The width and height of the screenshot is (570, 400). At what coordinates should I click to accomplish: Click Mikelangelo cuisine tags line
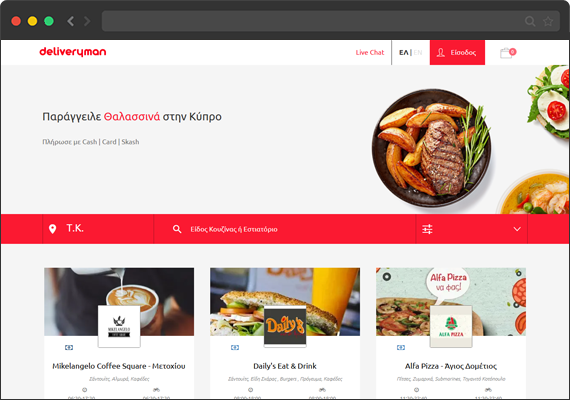pos(119,379)
